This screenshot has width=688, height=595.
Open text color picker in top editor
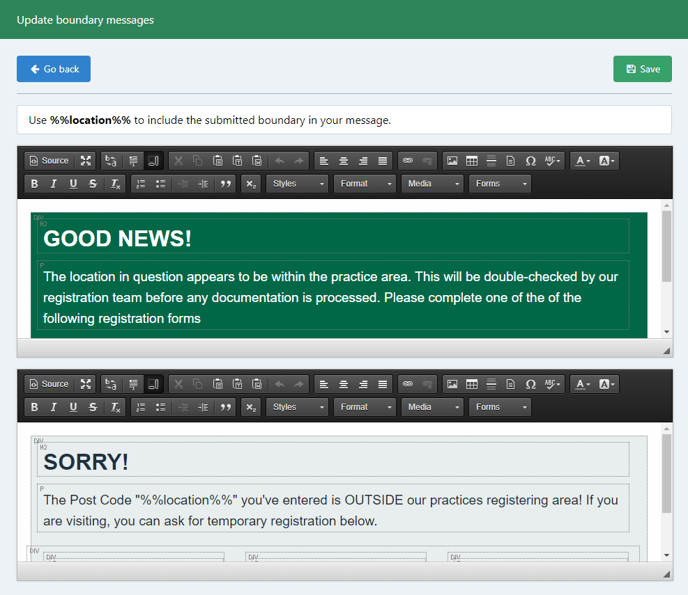pyautogui.click(x=582, y=160)
